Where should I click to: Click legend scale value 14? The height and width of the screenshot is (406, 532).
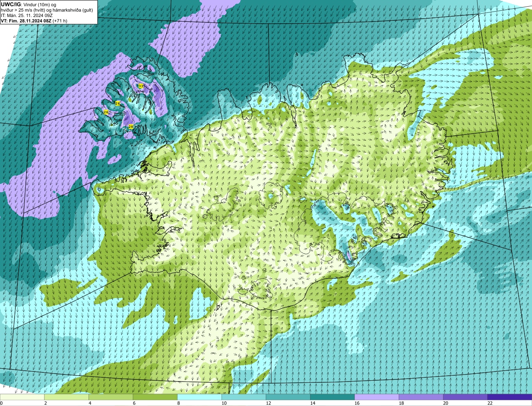(x=313, y=403)
